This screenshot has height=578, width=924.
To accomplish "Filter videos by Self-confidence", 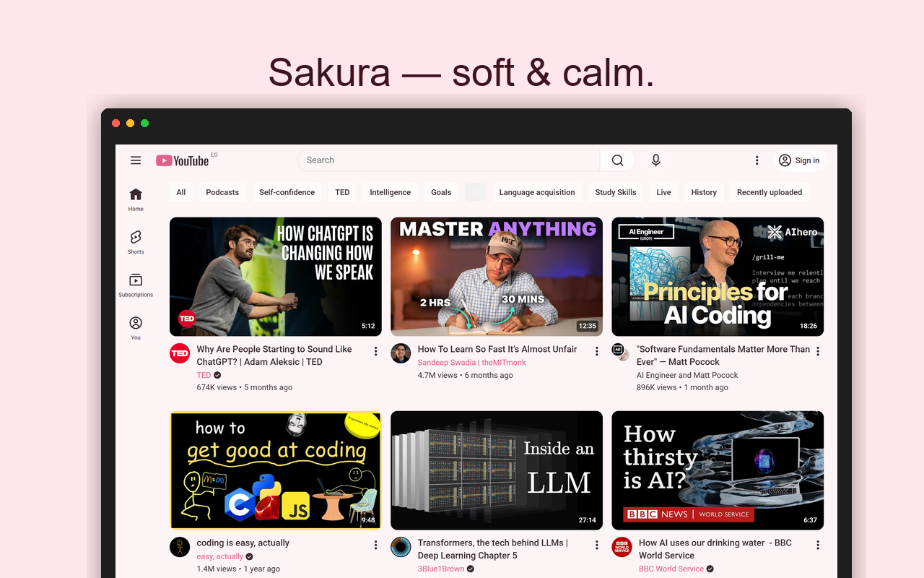I will [x=287, y=192].
